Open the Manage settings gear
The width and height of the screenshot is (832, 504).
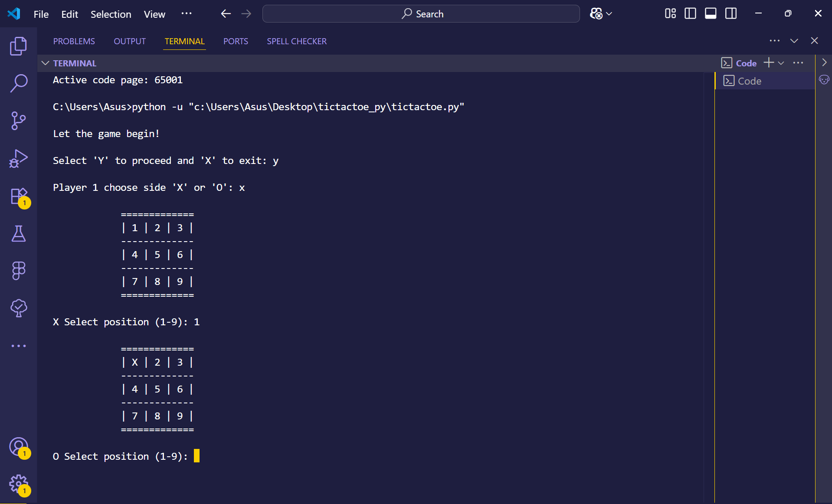pyautogui.click(x=18, y=484)
